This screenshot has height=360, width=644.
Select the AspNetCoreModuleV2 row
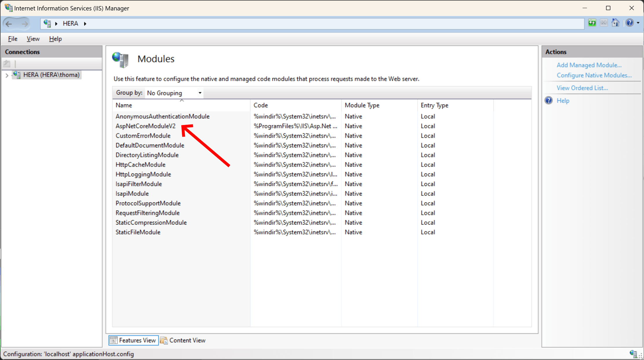[x=145, y=126]
